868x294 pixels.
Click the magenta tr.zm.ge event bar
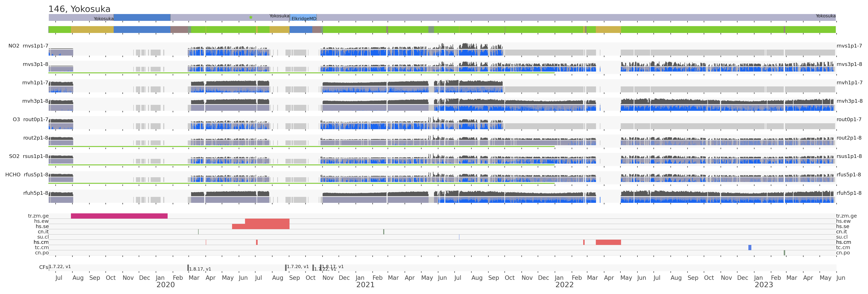pyautogui.click(x=119, y=216)
